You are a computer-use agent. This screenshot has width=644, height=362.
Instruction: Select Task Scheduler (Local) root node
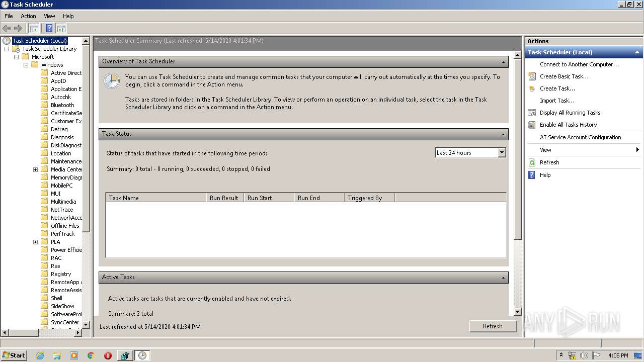39,41
